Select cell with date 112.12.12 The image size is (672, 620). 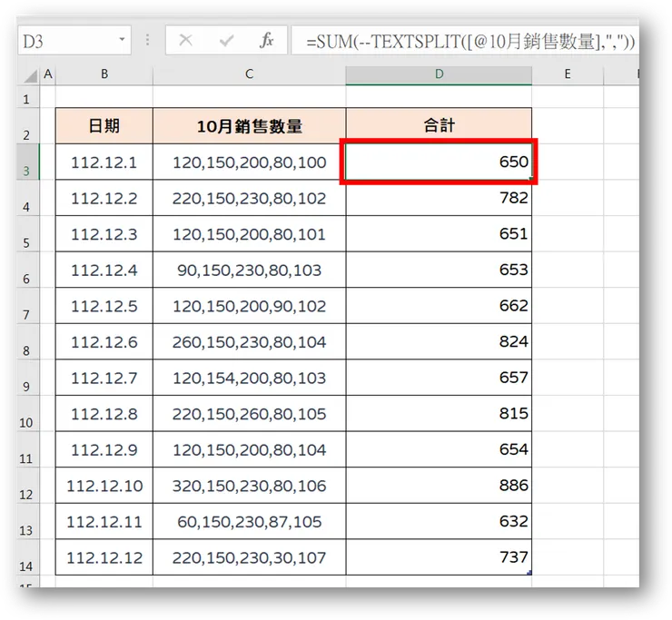pos(104,558)
